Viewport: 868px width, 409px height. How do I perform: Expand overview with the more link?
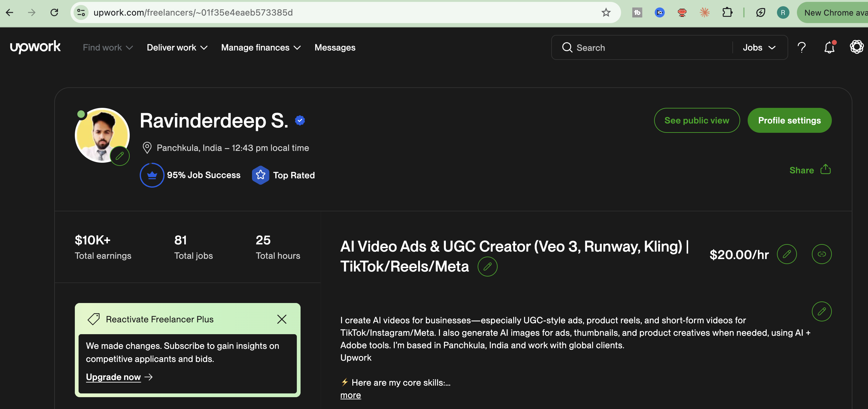(x=350, y=395)
